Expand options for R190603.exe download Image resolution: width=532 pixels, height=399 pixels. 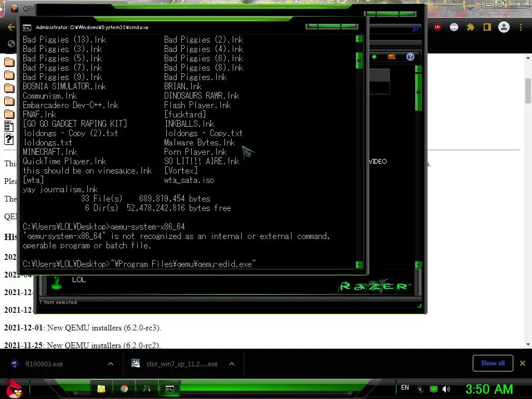pyautogui.click(x=111, y=364)
